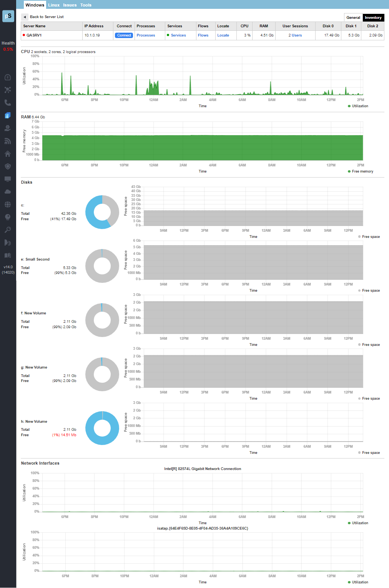This screenshot has height=588, width=389.
Task: Select the globe network icon in sidebar
Action: point(8,204)
